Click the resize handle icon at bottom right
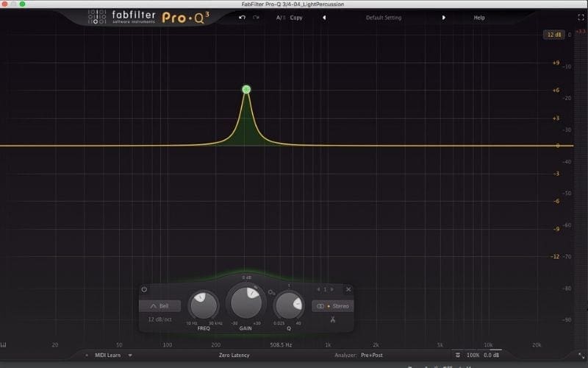 (581, 355)
